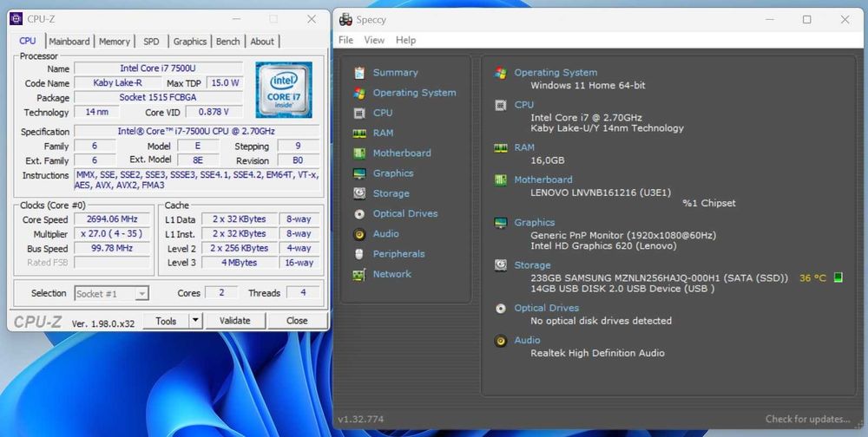Click the Multiplier value x 27.0 ( 4 - 35 )
This screenshot has height=437, width=868.
click(x=111, y=234)
